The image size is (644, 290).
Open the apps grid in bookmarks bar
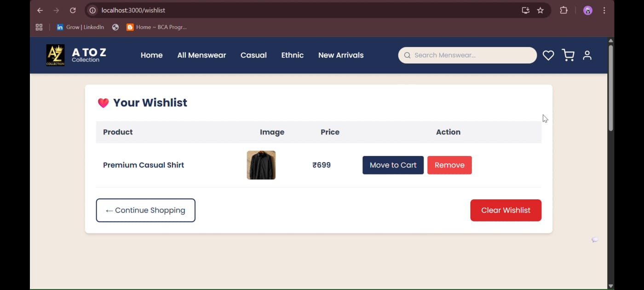(x=39, y=27)
